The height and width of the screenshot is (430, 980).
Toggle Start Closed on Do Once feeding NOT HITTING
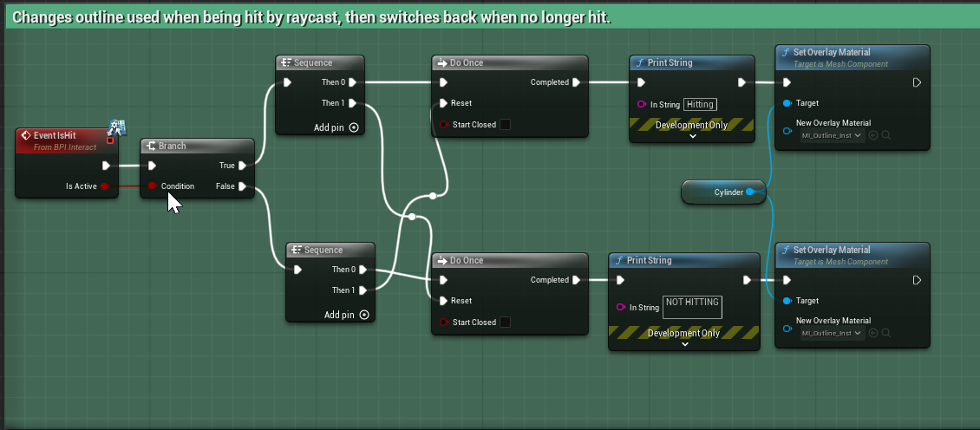coord(505,322)
